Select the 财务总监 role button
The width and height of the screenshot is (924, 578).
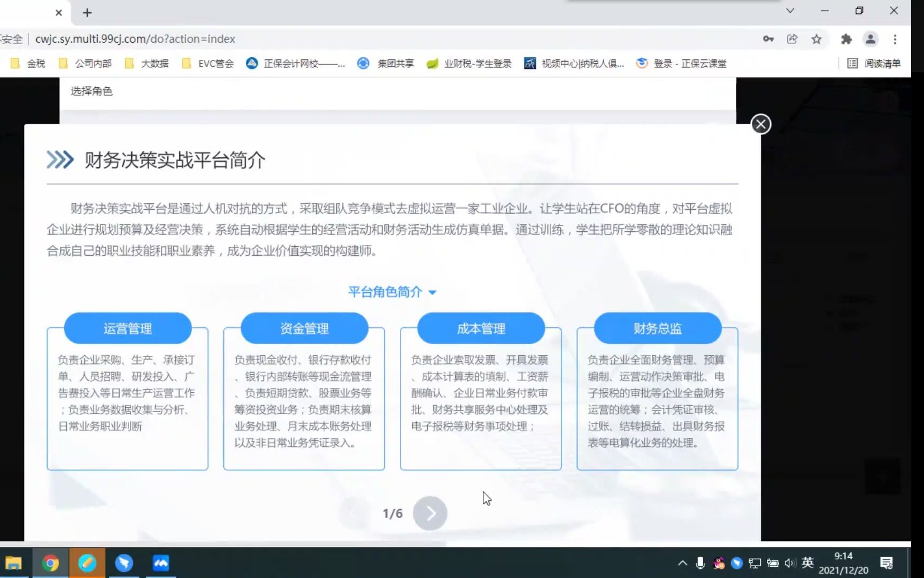coord(657,328)
